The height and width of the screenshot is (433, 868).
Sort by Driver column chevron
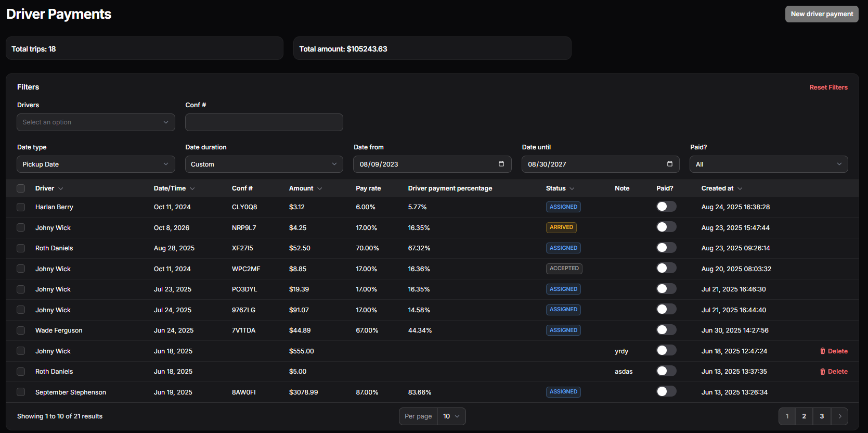point(61,188)
